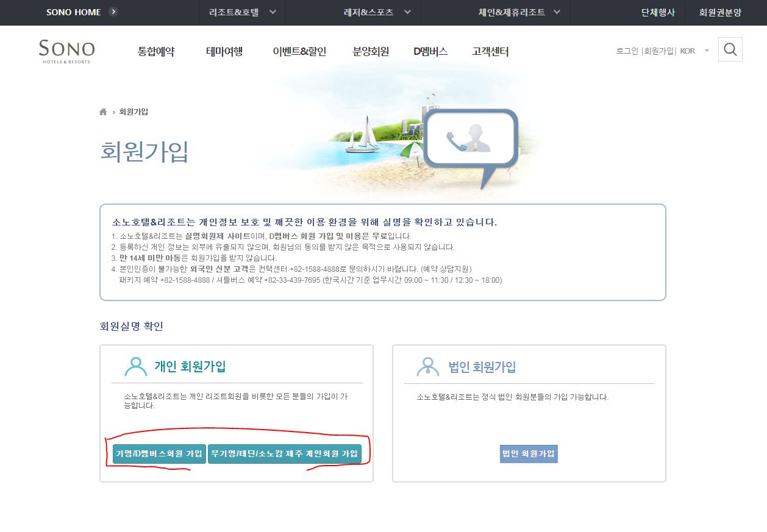
Task: Click the 회원가입 link in header
Action: [659, 51]
